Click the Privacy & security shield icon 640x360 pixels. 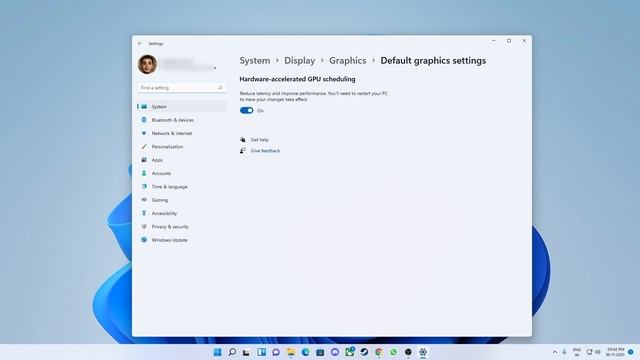coord(144,227)
